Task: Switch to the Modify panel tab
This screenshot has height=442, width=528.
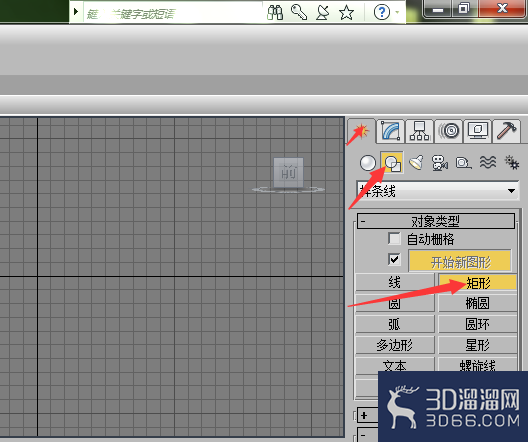Action: click(x=391, y=131)
